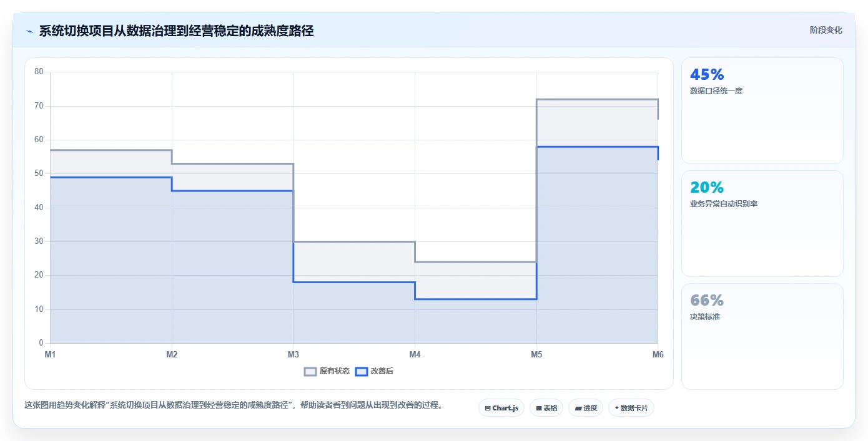Click the chart title 系统切换项目从数据治理到经营稳定的成熟度路径
Viewport: 868px width, 441px height.
click(176, 31)
